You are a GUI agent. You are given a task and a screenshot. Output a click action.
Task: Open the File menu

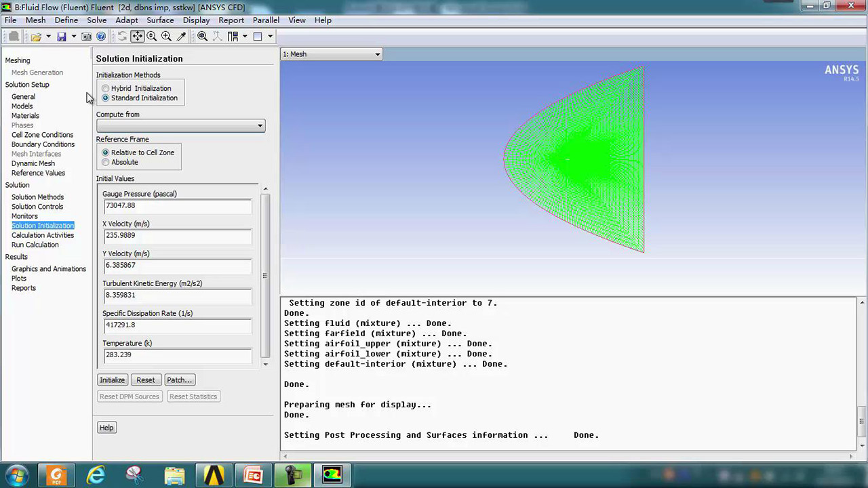(10, 20)
